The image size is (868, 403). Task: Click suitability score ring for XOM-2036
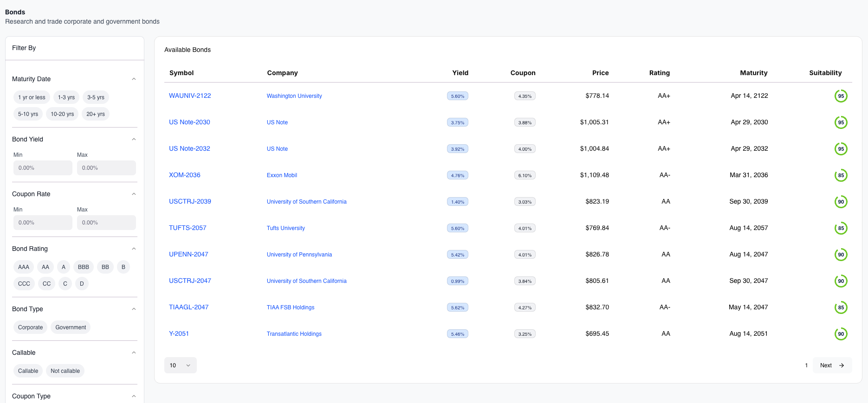(x=841, y=175)
